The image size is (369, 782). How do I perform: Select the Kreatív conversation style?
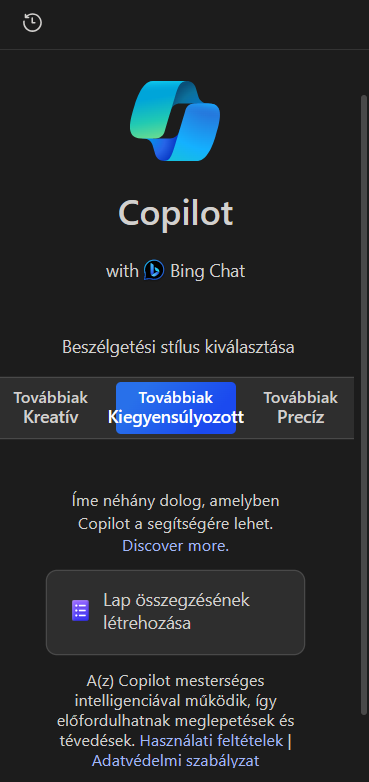pos(50,407)
